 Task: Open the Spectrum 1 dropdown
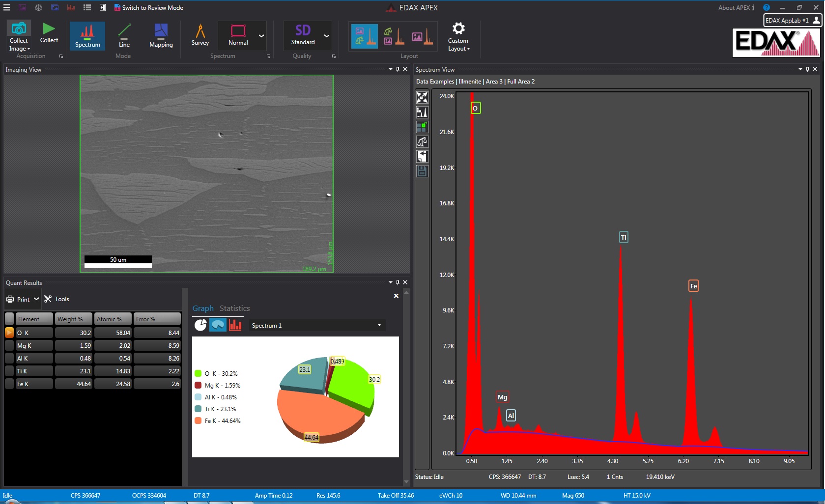pyautogui.click(x=379, y=325)
